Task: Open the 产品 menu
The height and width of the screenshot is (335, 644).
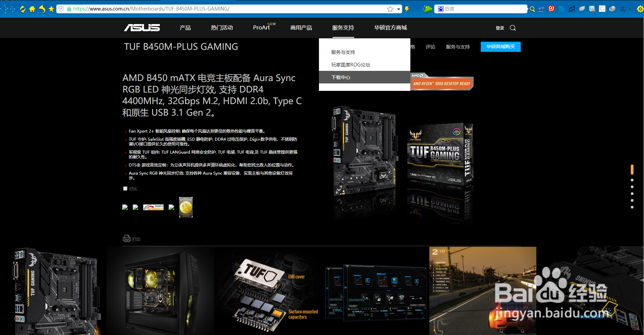Action: point(185,28)
